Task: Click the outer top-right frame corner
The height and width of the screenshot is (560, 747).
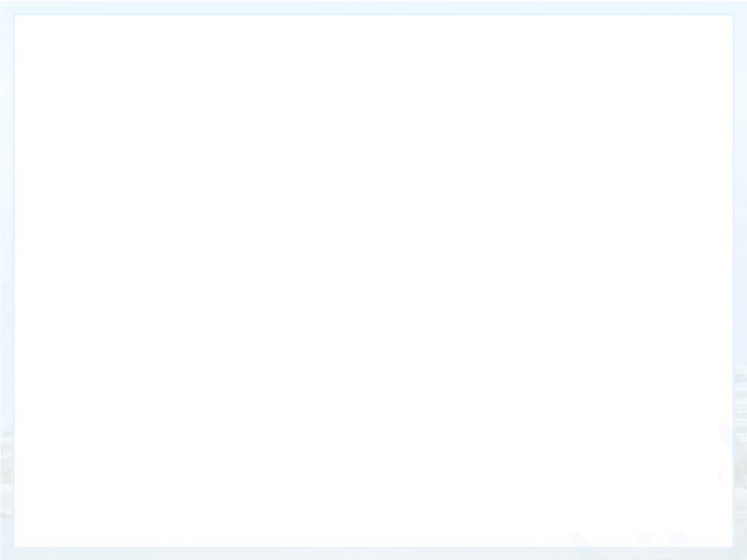Action: (743, 4)
